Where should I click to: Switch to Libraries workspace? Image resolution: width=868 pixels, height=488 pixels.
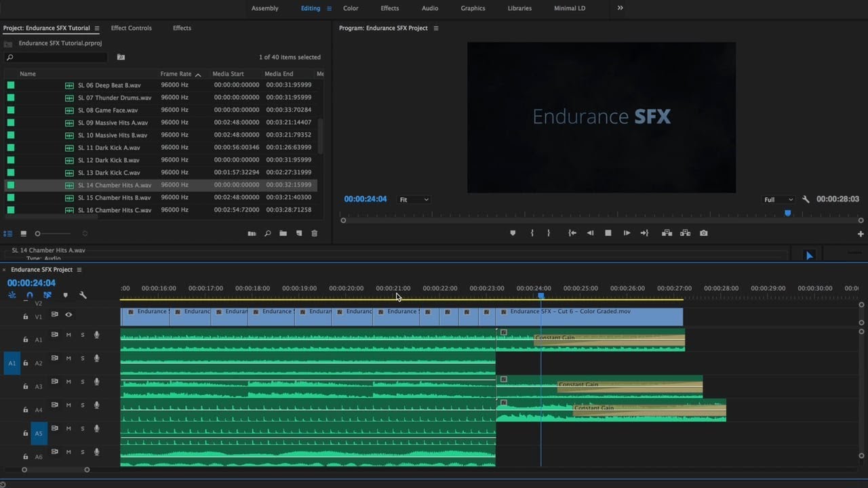pos(520,8)
